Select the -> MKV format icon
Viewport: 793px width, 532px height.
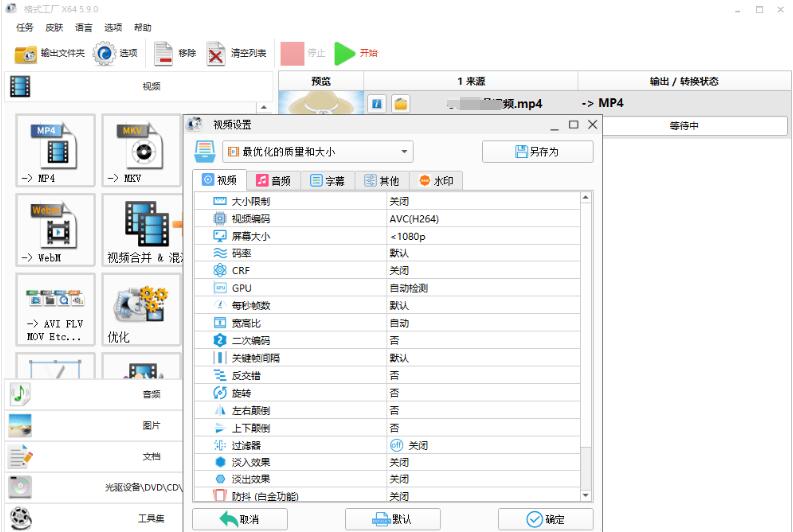(141, 150)
